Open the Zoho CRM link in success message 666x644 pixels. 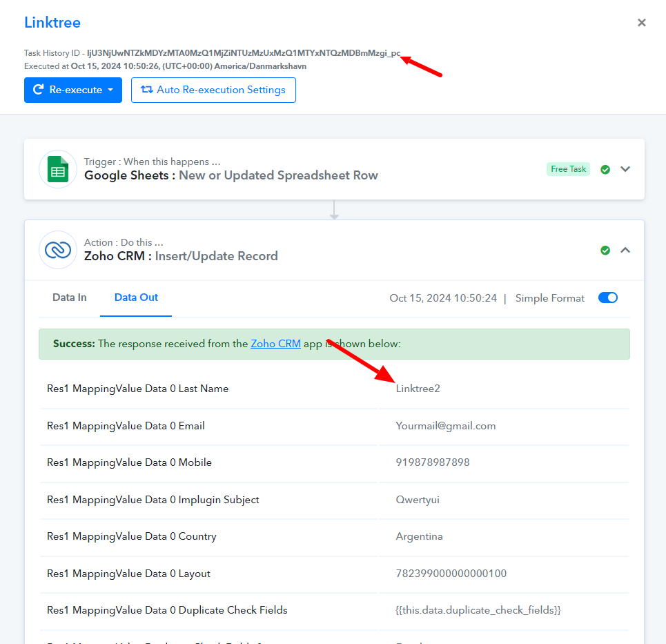pyautogui.click(x=275, y=344)
